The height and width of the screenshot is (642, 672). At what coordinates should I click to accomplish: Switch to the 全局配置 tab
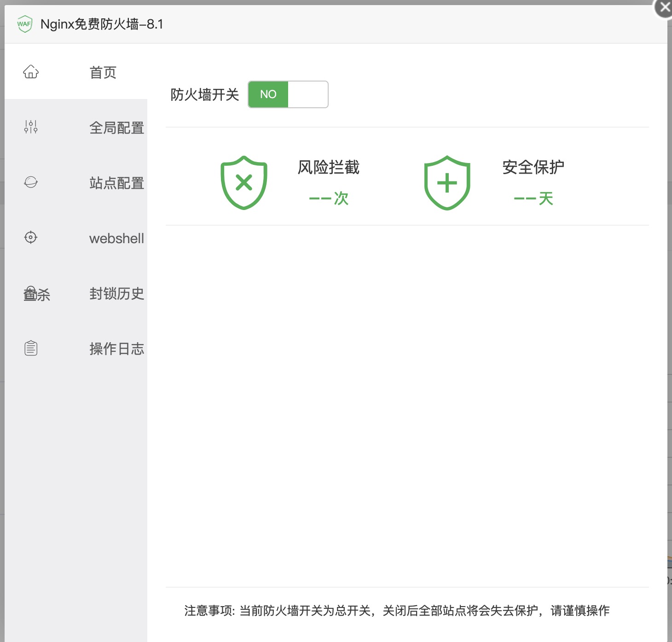76,127
